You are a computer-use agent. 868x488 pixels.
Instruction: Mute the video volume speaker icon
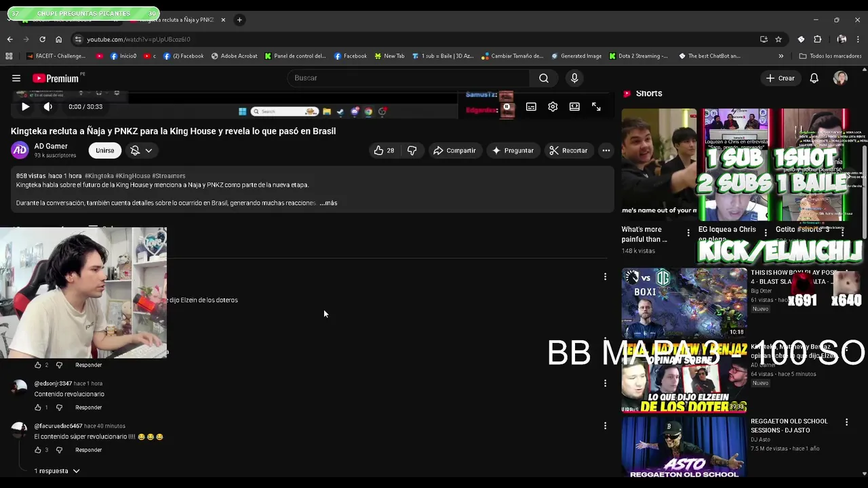point(47,106)
